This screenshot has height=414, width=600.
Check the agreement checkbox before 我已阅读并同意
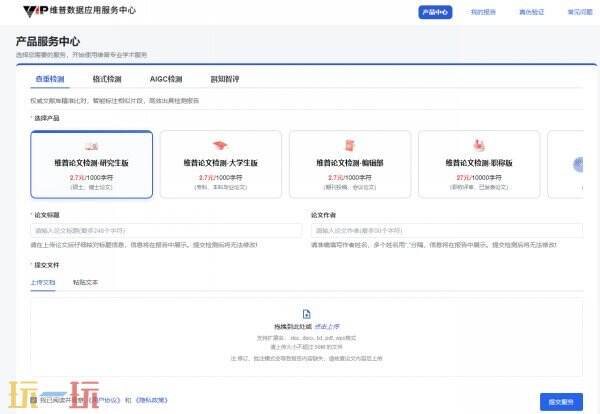[x=34, y=400]
